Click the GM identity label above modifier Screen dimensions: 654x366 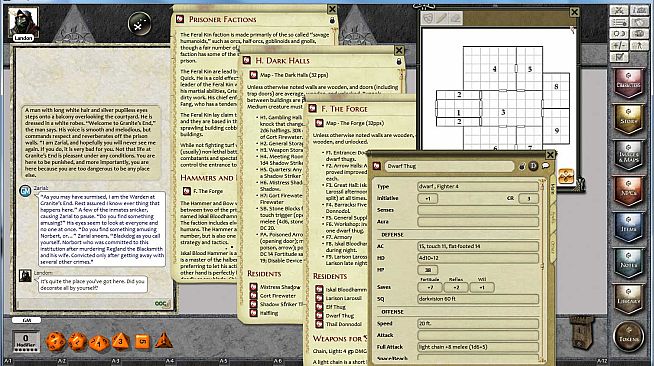point(26,320)
